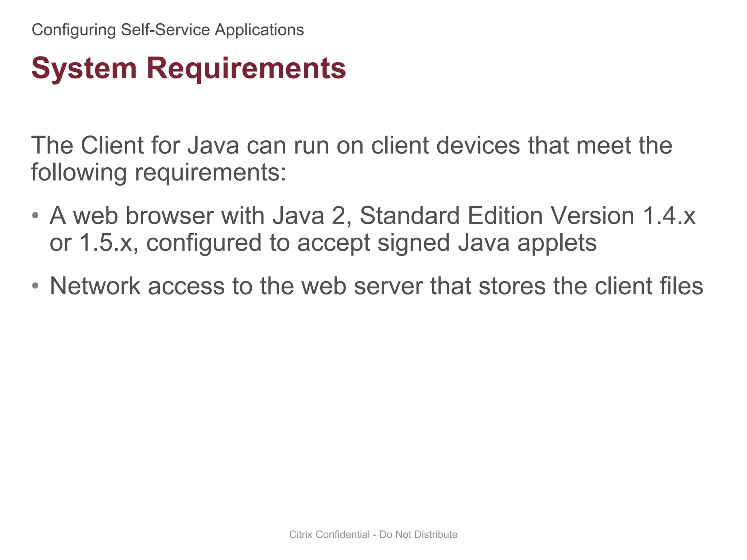Click the bullet 'A web browser with Java 2'
Image resolution: width=747 pixels, height=560 pixels.
pos(372,229)
